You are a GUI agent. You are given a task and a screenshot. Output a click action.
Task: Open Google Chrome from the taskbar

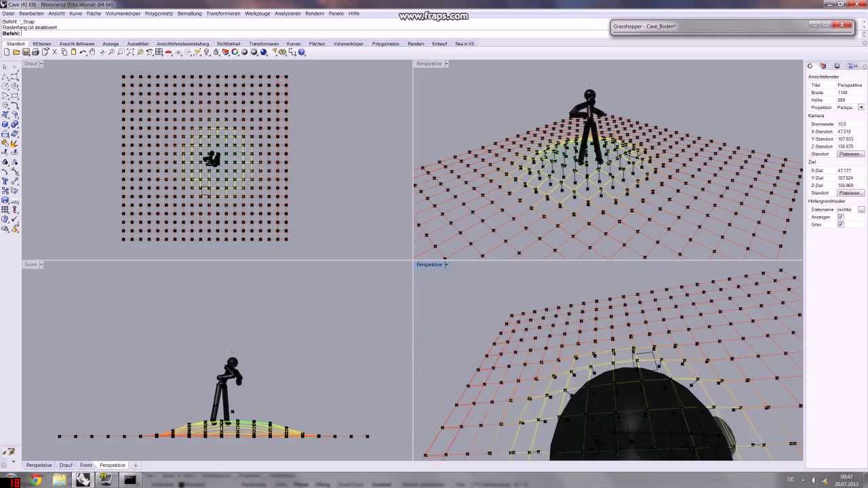pos(35,480)
